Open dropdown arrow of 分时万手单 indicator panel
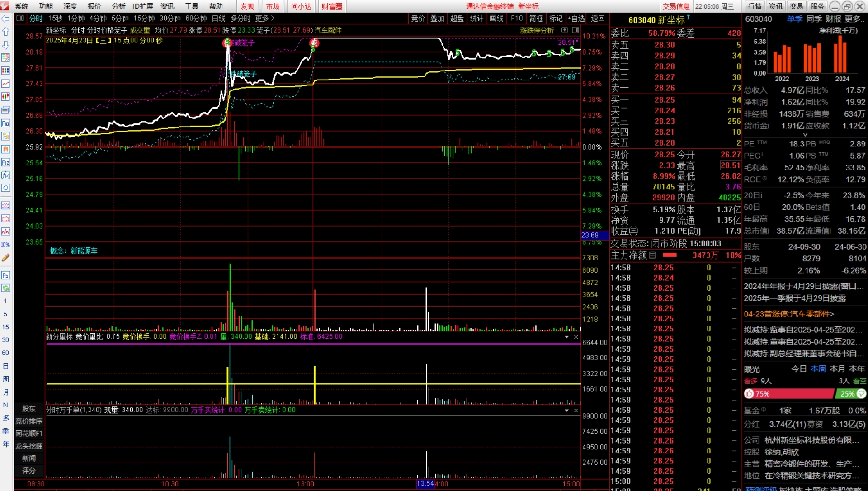 (x=566, y=411)
